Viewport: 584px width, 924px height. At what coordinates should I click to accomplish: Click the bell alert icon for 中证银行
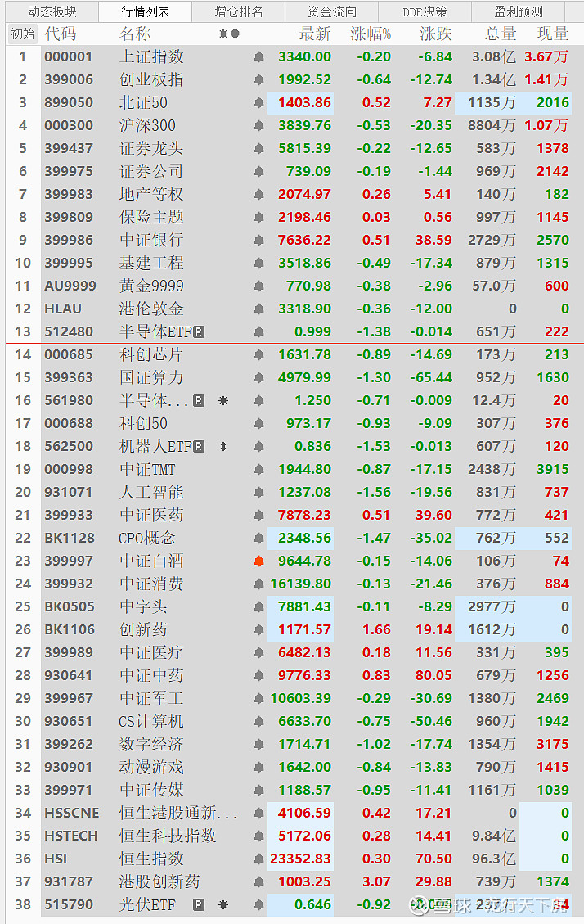coord(258,241)
